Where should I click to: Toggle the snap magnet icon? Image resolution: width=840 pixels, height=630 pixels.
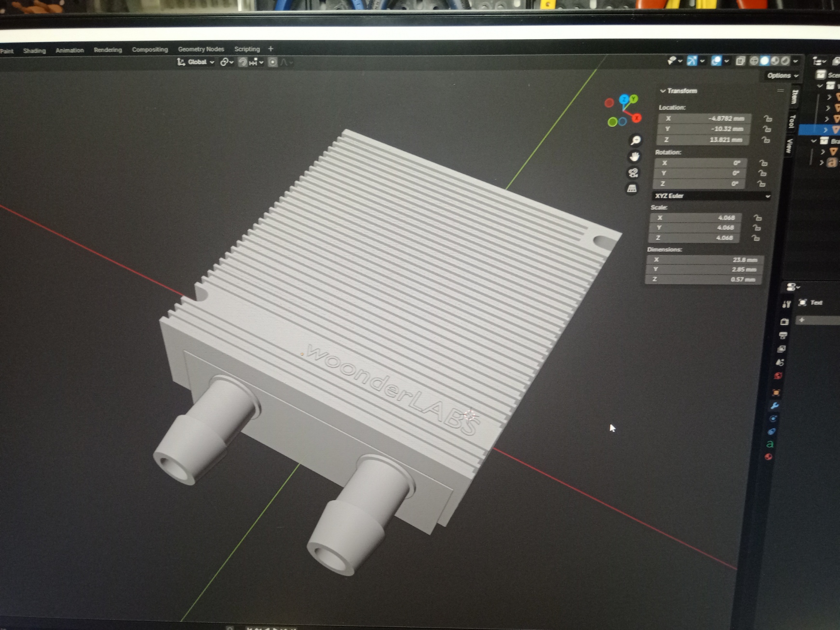pos(243,62)
